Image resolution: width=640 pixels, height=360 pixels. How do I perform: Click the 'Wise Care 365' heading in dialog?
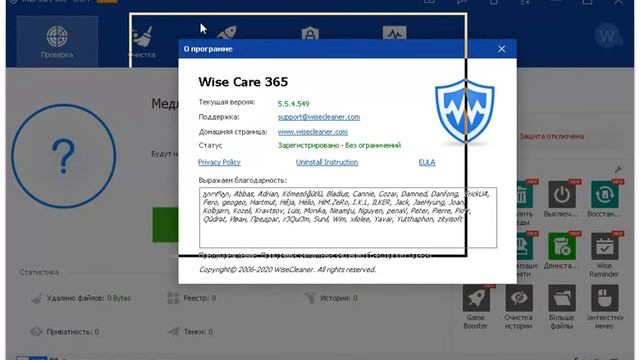point(243,82)
